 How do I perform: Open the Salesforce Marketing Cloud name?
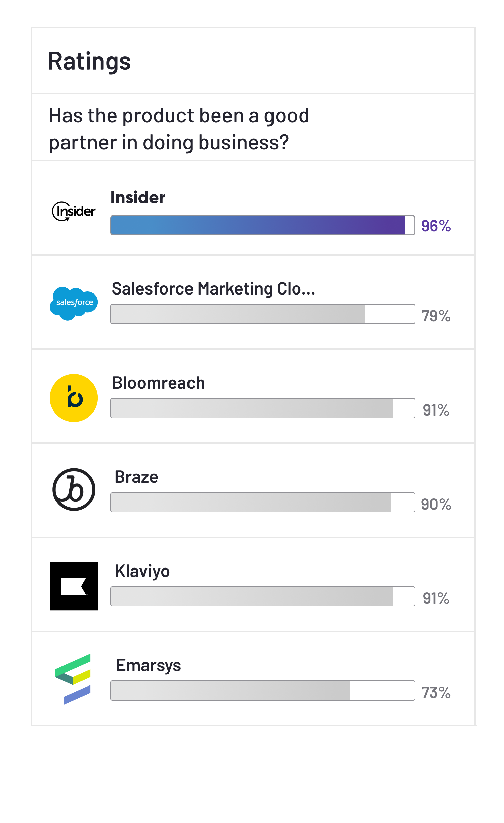click(213, 289)
